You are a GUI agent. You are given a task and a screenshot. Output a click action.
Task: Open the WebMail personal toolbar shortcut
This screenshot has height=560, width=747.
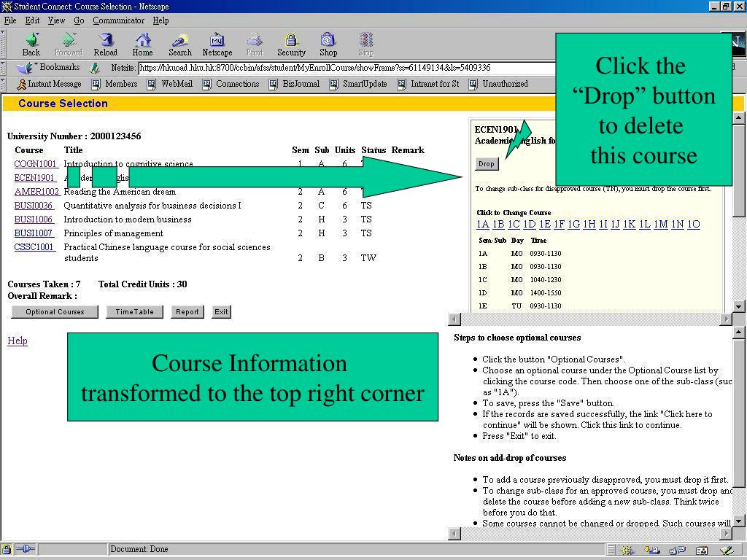tap(170, 84)
